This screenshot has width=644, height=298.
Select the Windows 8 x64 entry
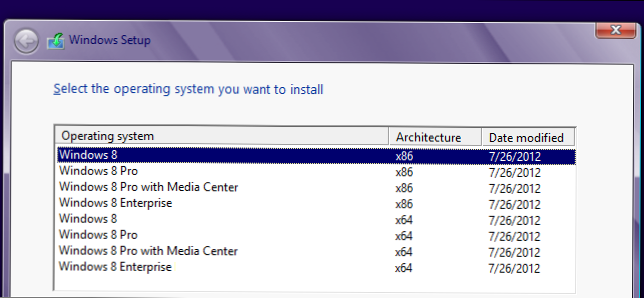pos(88,219)
